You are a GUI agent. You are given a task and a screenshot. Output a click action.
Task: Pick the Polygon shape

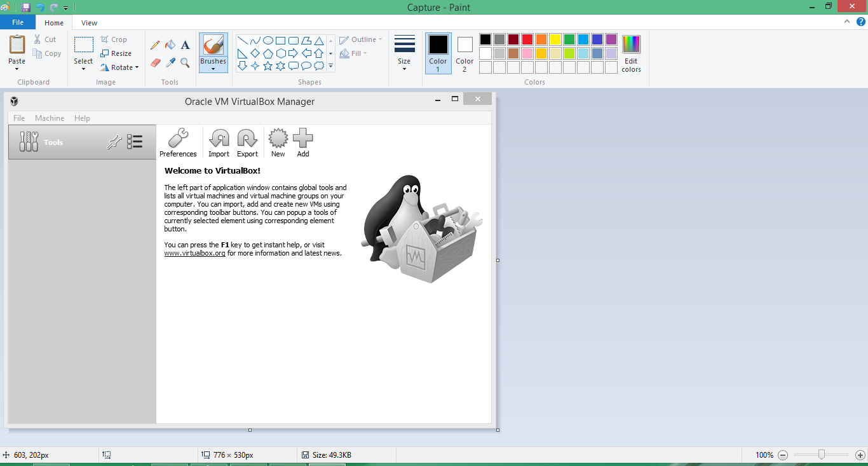coord(306,41)
